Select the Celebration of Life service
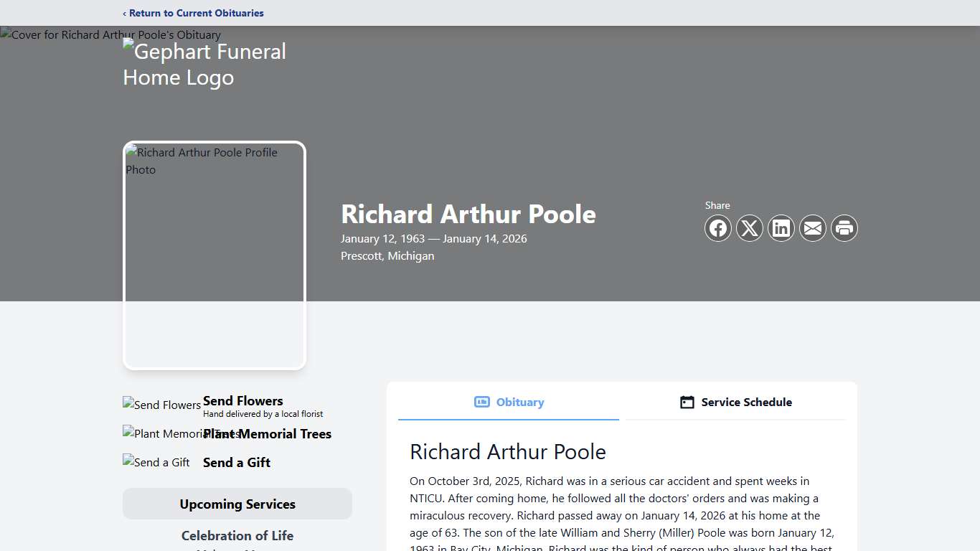The width and height of the screenshot is (980, 551). coord(237,535)
